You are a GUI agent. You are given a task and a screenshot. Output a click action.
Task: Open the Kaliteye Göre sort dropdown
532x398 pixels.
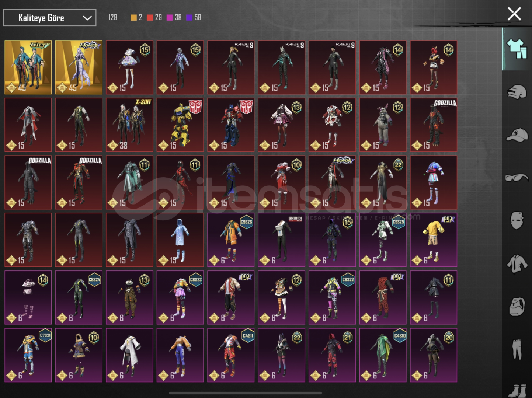click(x=50, y=18)
